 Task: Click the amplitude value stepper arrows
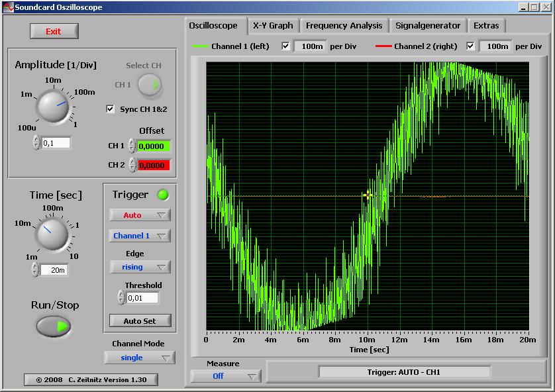click(36, 143)
